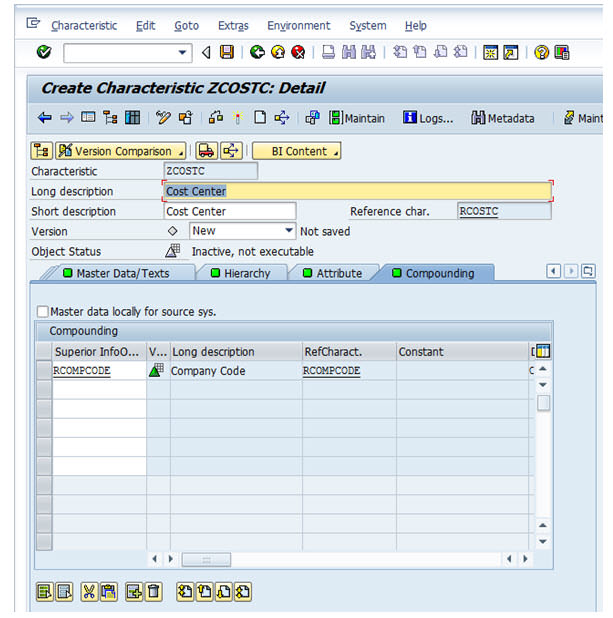The height and width of the screenshot is (618, 613).
Task: Click the Save diskette icon
Action: coord(227,52)
